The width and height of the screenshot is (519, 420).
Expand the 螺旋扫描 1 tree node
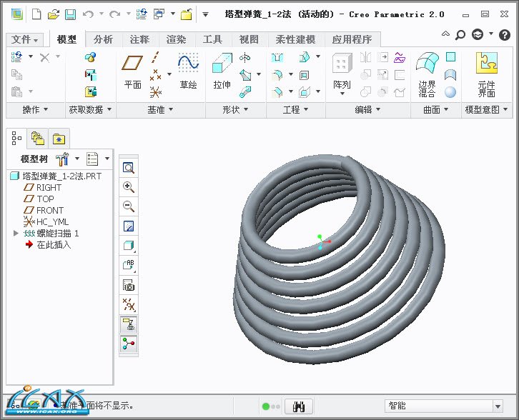(16, 233)
